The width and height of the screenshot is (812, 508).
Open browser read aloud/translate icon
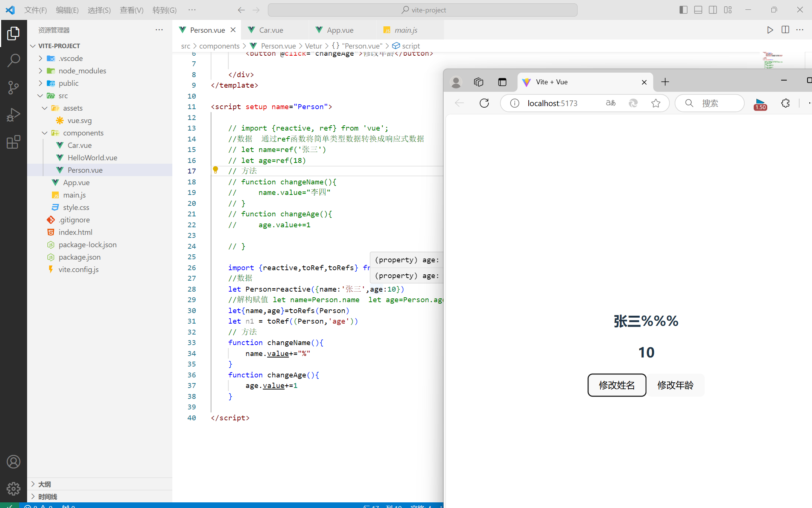pos(611,103)
